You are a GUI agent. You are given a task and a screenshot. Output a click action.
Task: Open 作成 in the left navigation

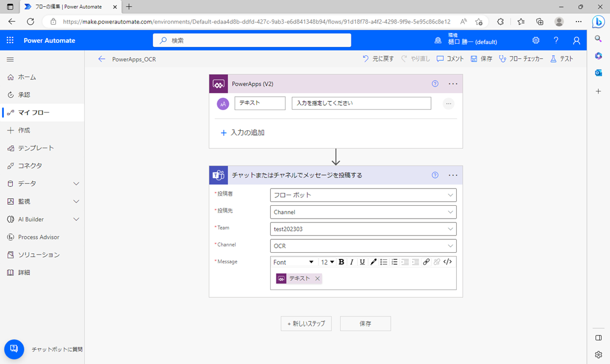pos(42,130)
